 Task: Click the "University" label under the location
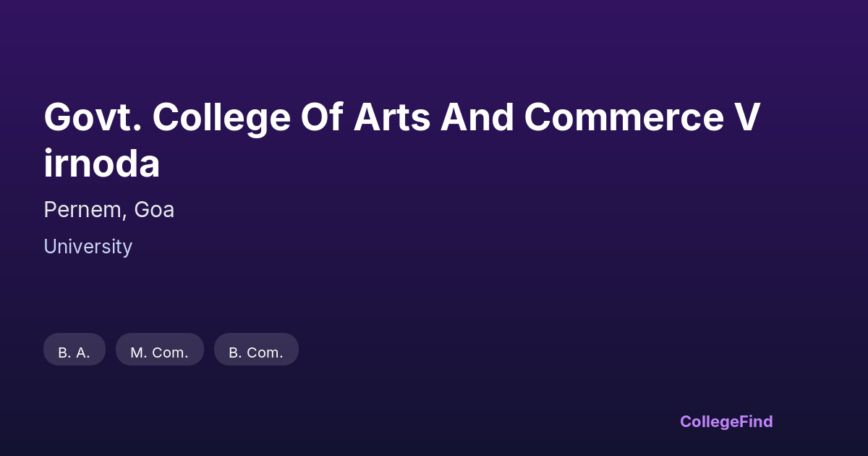tap(88, 247)
